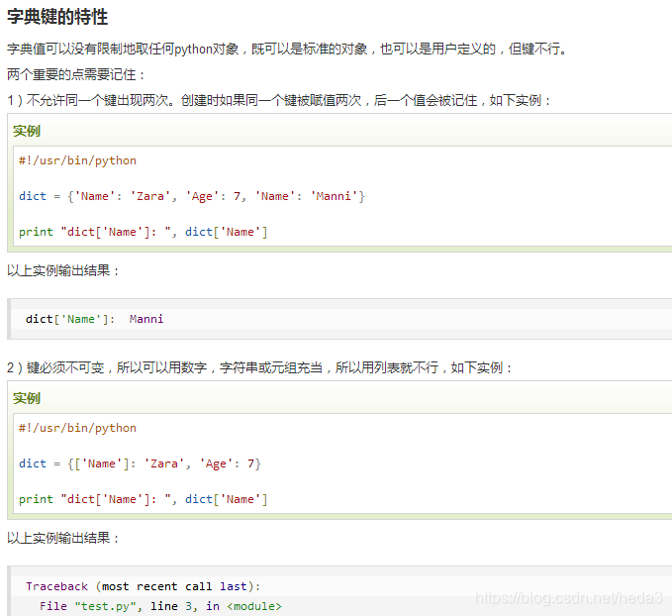Click the second 以上实例输出结果： line
The height and width of the screenshot is (616, 672).
[63, 538]
